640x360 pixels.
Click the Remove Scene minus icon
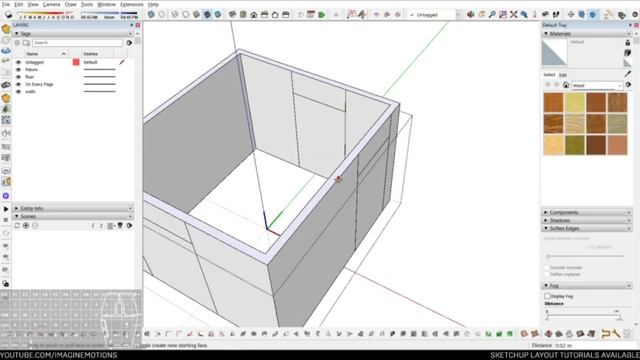(35, 225)
